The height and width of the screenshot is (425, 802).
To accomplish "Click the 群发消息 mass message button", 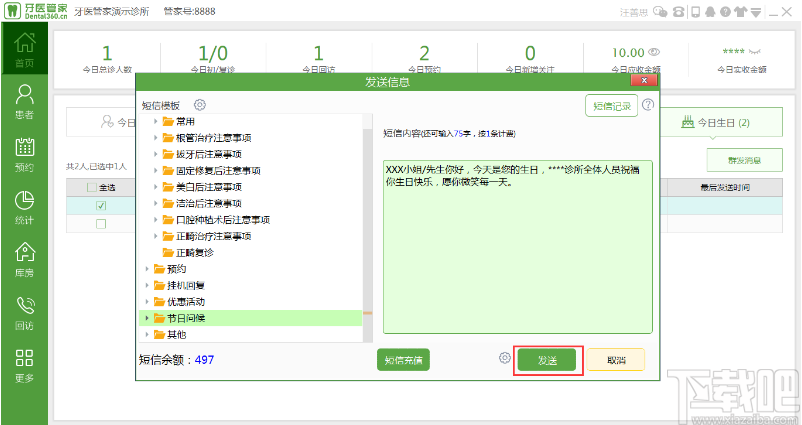I will tap(744, 160).
